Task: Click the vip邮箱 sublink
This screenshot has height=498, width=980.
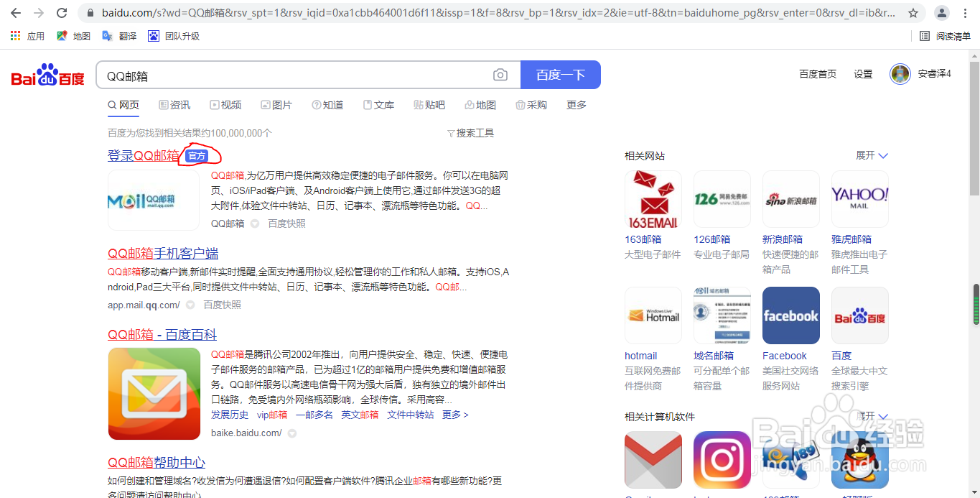Action: tap(272, 415)
